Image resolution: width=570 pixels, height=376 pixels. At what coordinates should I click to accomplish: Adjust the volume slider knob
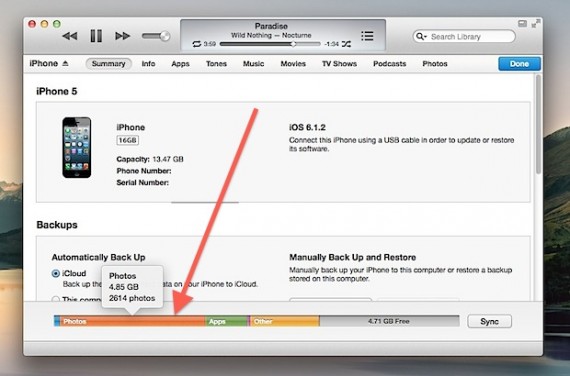165,36
